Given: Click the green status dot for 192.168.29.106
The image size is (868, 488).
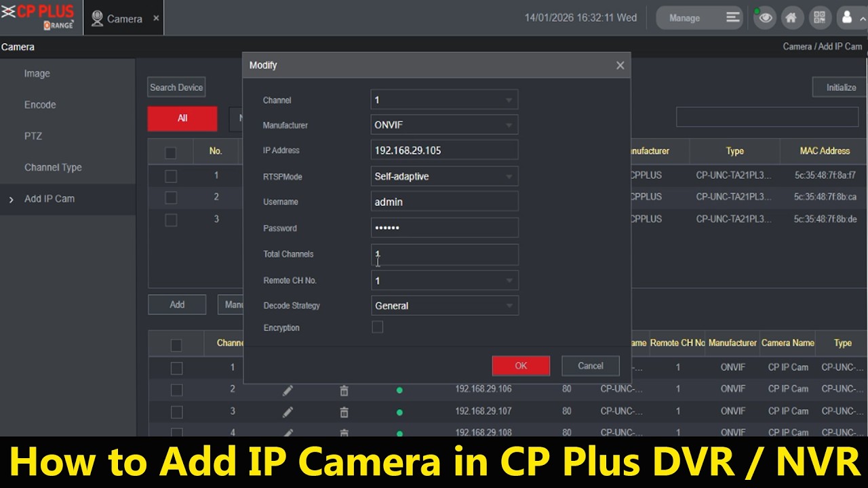Looking at the screenshot, I should click(x=399, y=390).
